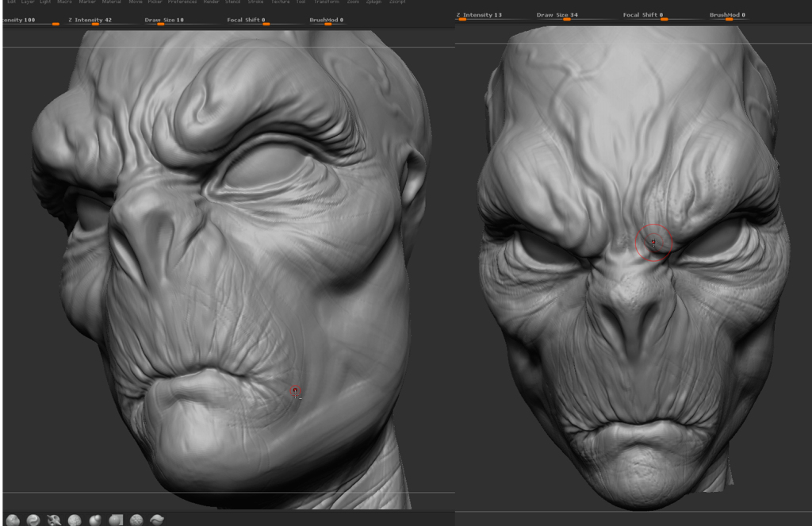Open the Macro menu
The height and width of the screenshot is (526, 812).
[x=65, y=2]
